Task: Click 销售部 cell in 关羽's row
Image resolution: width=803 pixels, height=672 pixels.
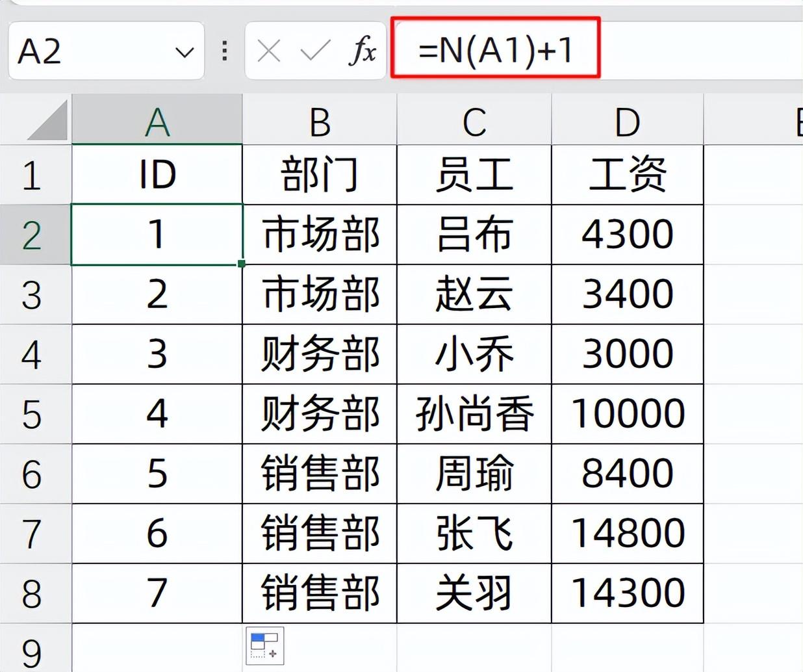Action: (x=320, y=593)
